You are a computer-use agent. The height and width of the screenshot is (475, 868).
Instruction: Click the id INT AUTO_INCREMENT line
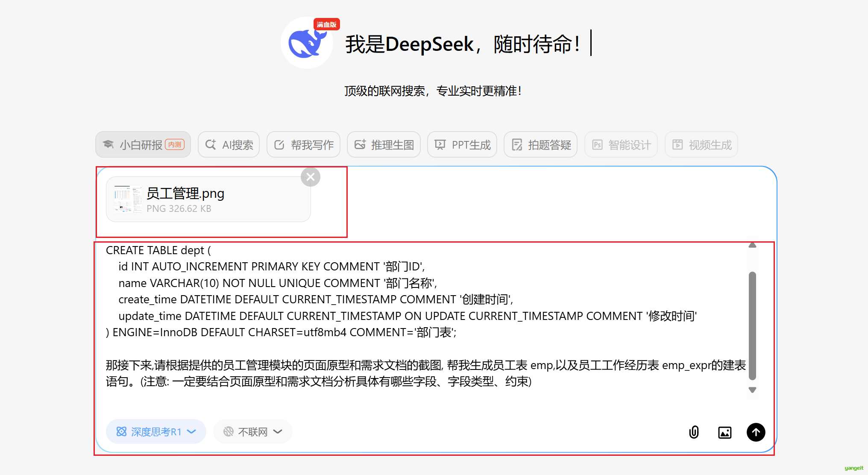pyautogui.click(x=272, y=266)
